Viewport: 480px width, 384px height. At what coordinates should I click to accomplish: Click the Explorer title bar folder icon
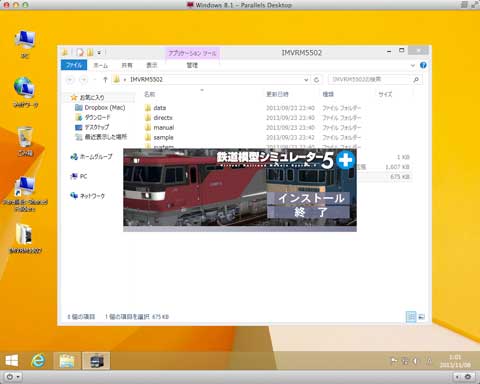pos(65,52)
